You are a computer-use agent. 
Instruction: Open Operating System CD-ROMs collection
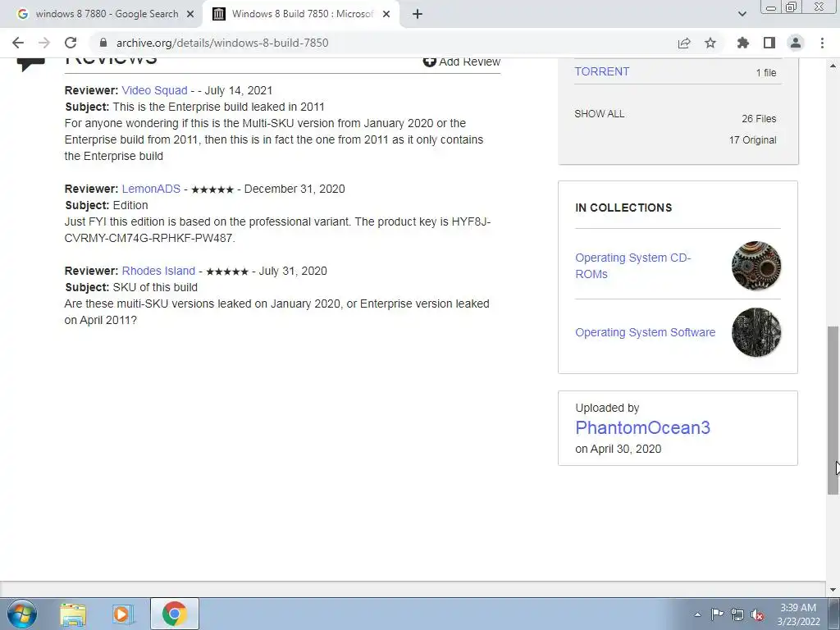tap(633, 266)
